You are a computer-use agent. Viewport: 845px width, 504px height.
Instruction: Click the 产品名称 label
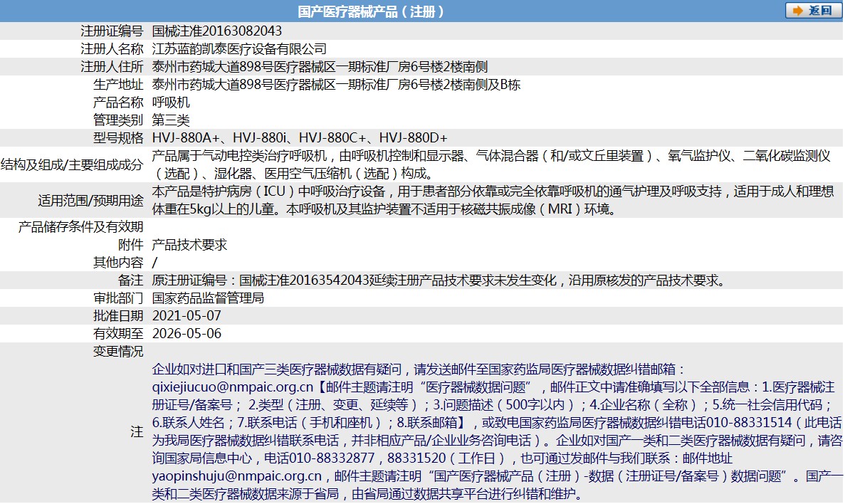coord(119,103)
